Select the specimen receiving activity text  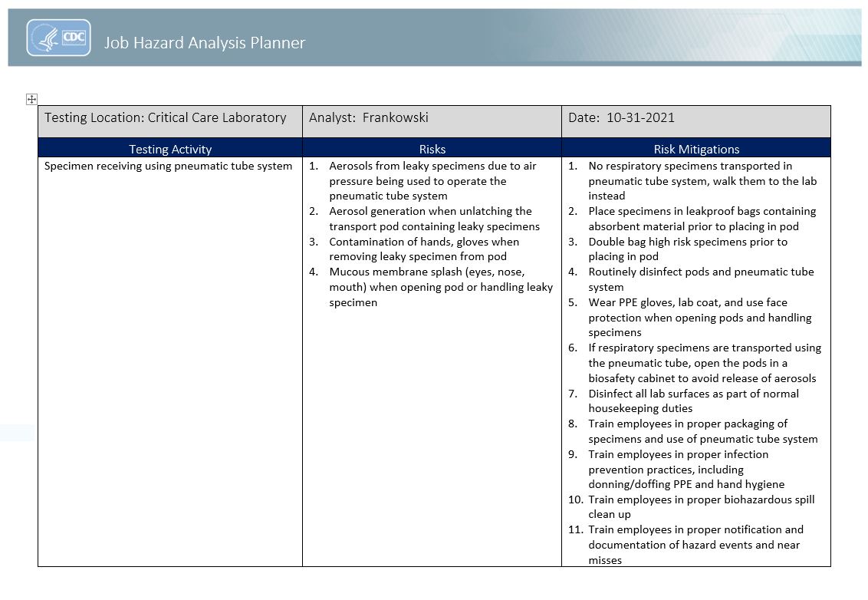pos(168,166)
